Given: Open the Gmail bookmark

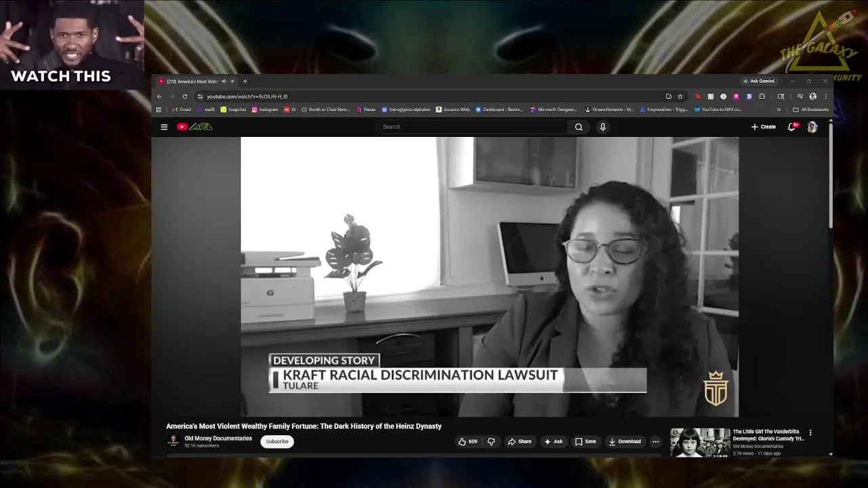Looking at the screenshot, I should tap(182, 110).
